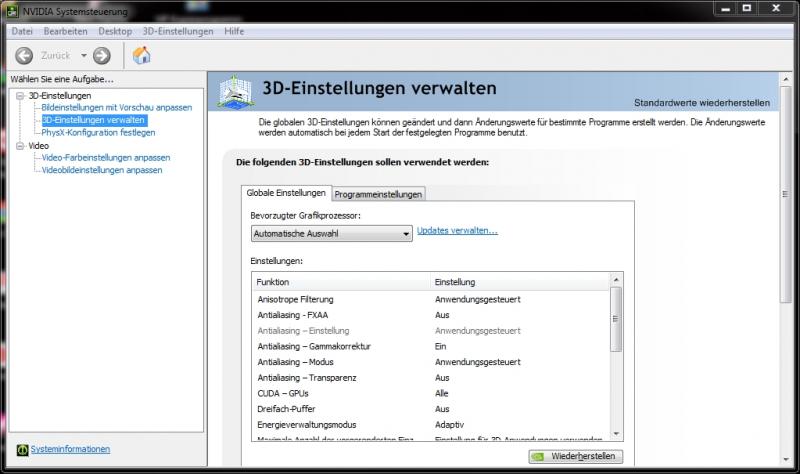Click the Alle value for CUDA – GPUs
Image resolution: width=800 pixels, height=474 pixels.
(441, 393)
